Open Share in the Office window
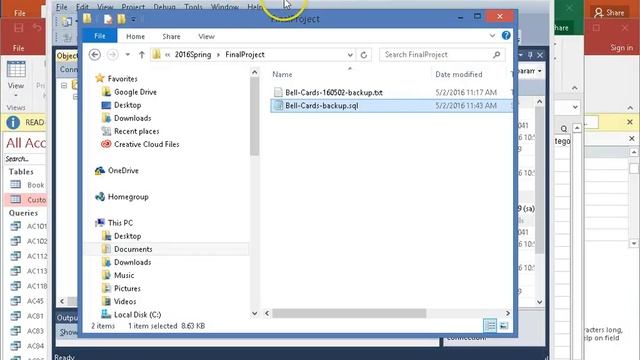Screen dimensions: 640x360 [x=609, y=13]
